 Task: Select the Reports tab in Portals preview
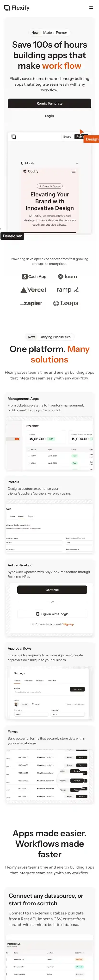tap(21, 516)
